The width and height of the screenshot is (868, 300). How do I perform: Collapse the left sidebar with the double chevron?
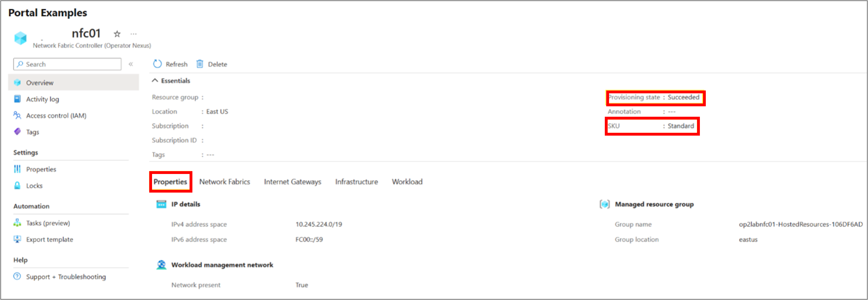click(131, 64)
